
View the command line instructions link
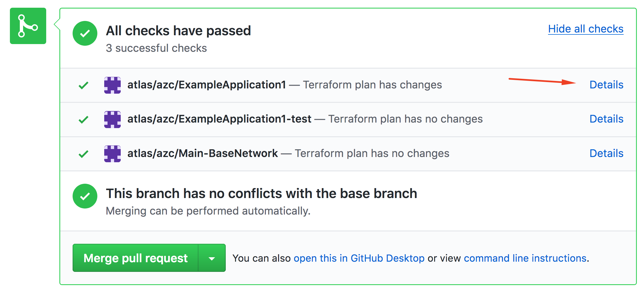(x=525, y=258)
